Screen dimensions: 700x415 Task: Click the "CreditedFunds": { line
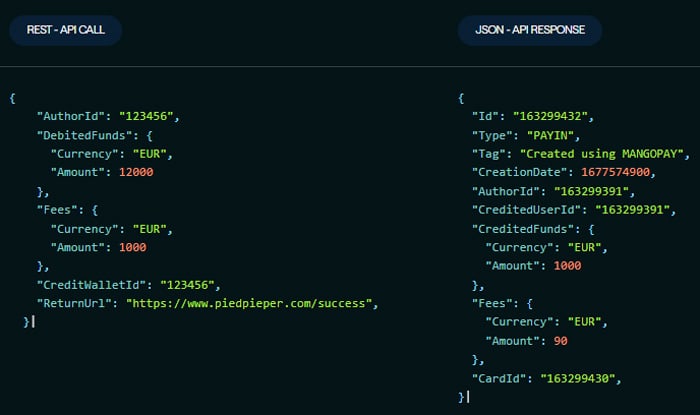pos(533,229)
